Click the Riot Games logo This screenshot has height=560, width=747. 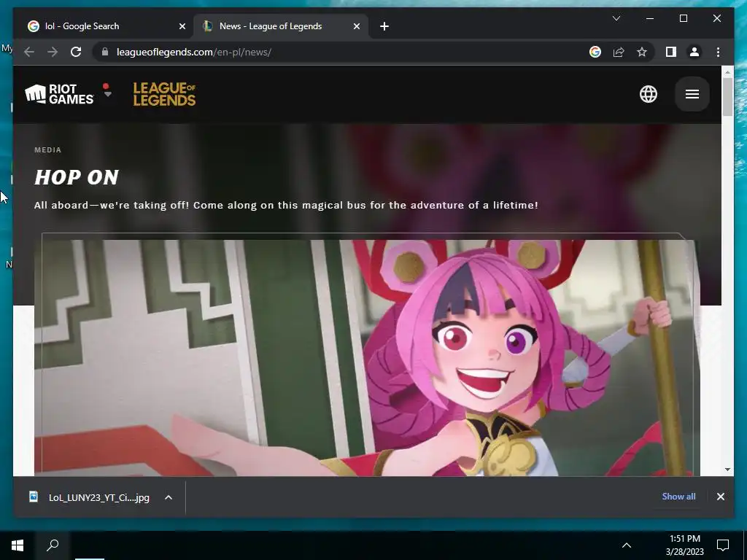60,94
